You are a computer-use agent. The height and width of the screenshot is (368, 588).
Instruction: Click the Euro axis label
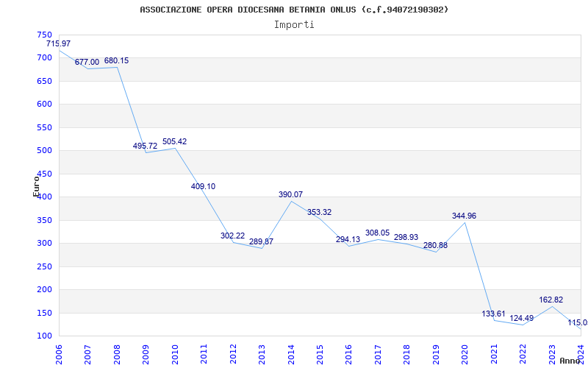pos(36,186)
